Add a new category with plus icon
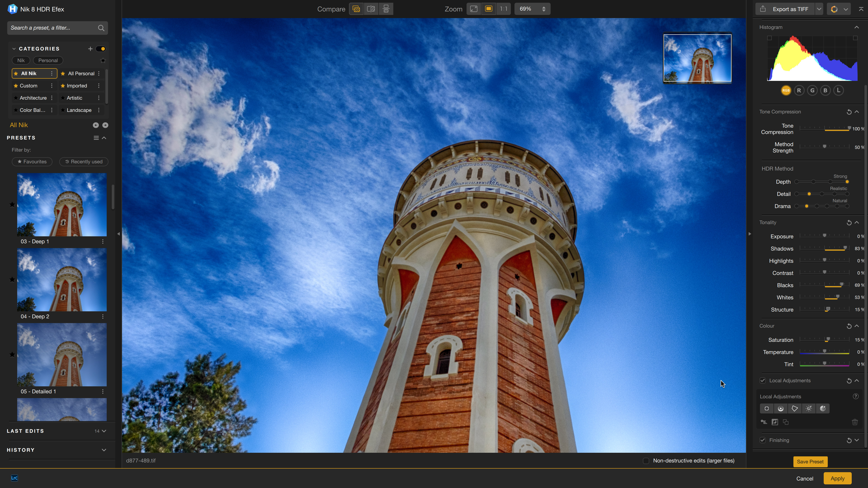This screenshot has height=488, width=868. [90, 49]
